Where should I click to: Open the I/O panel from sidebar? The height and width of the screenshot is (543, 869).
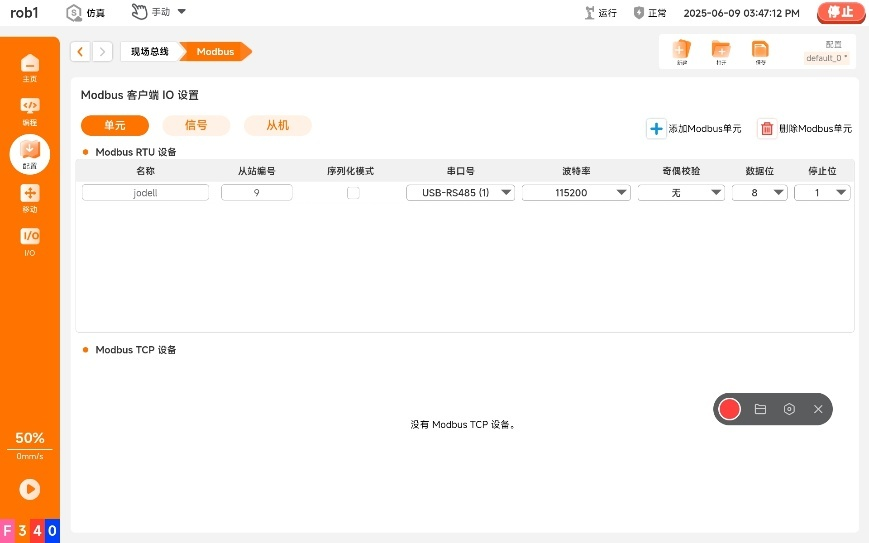(30, 240)
